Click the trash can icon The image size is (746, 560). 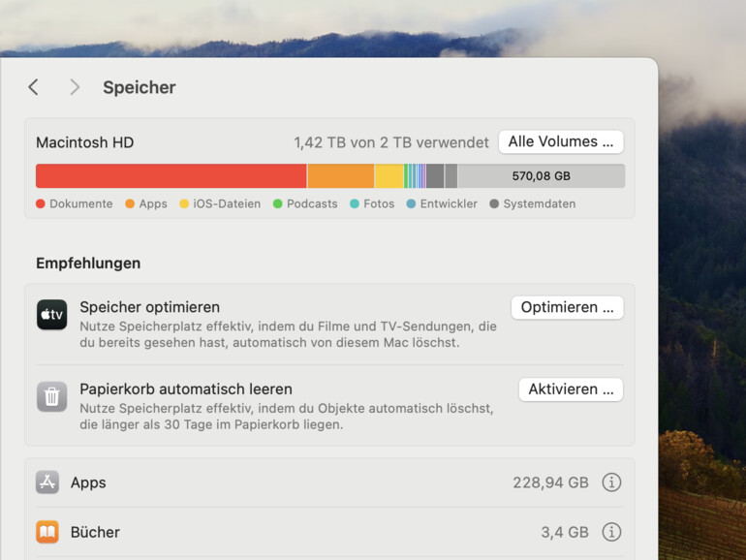tap(52, 396)
